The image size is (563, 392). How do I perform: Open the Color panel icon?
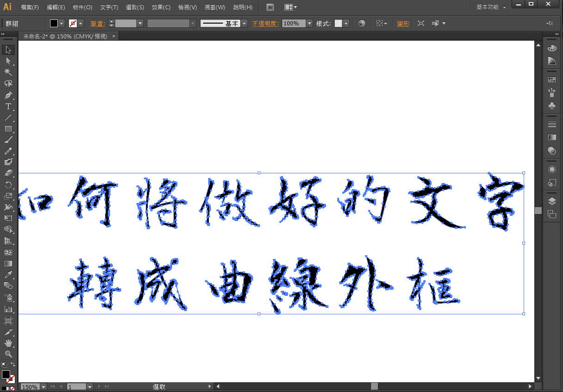click(551, 49)
